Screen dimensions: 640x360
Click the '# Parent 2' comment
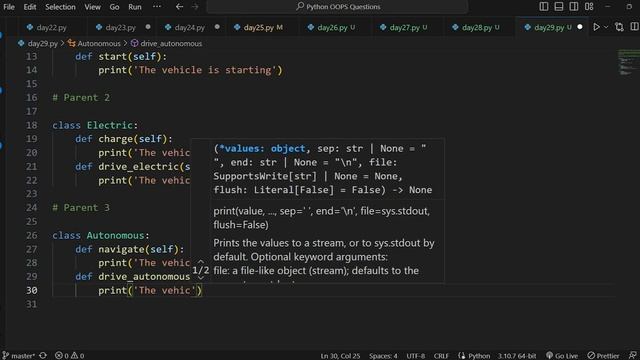pyautogui.click(x=81, y=98)
